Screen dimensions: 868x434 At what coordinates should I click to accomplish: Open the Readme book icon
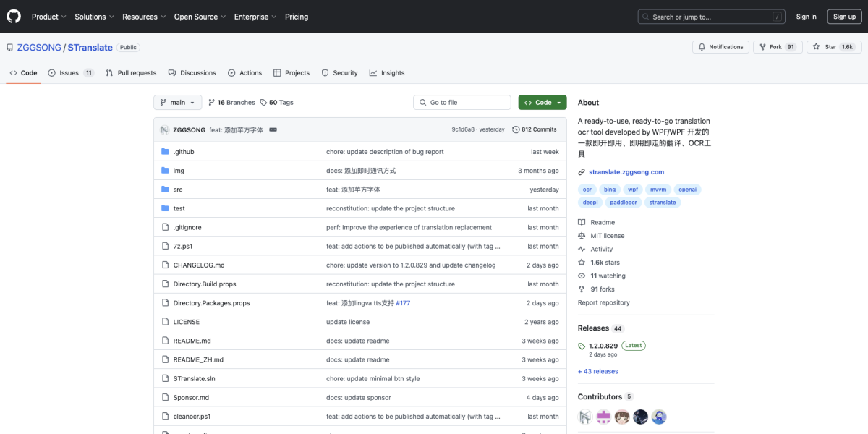coord(581,222)
